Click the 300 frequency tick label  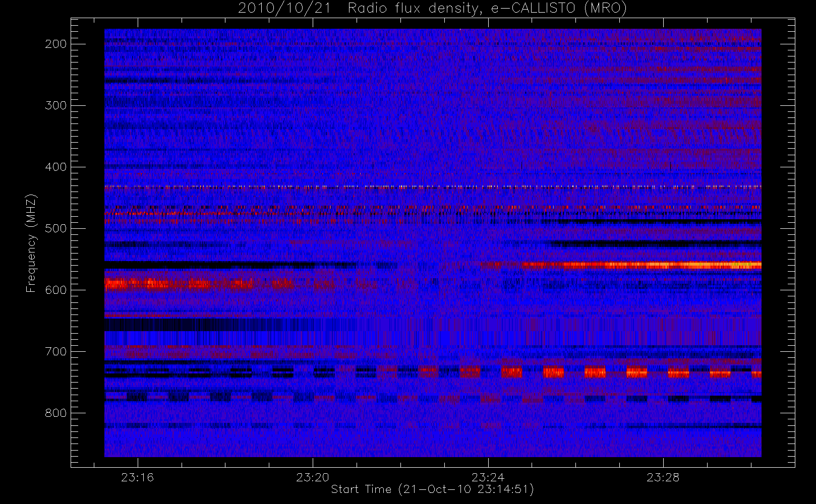(x=55, y=105)
